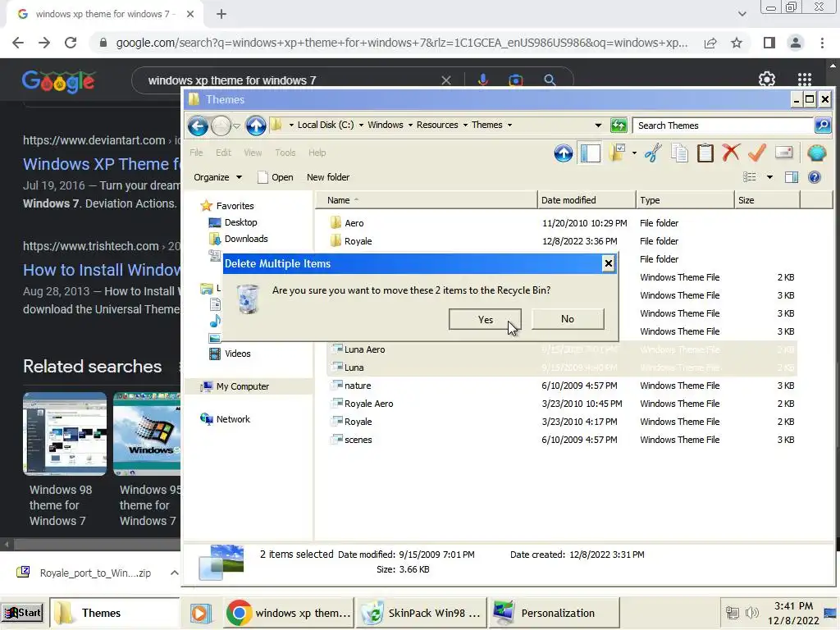Sort by Name column header

[x=426, y=200]
